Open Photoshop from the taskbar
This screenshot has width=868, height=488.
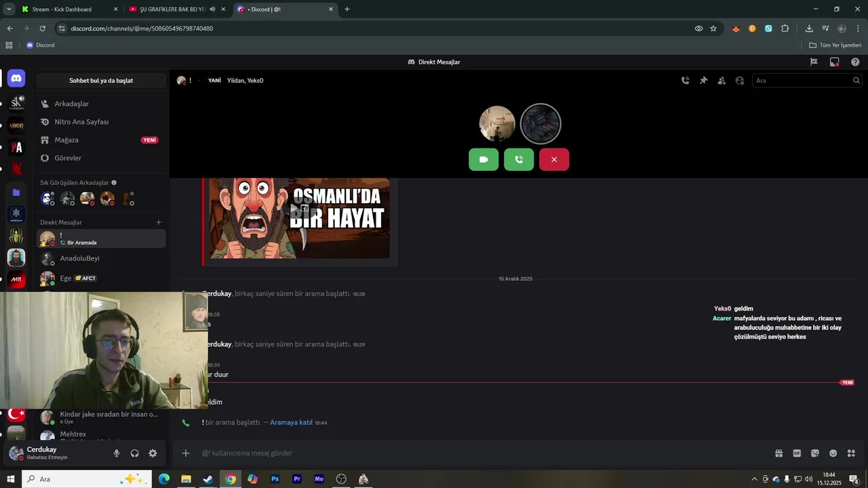coord(275,479)
